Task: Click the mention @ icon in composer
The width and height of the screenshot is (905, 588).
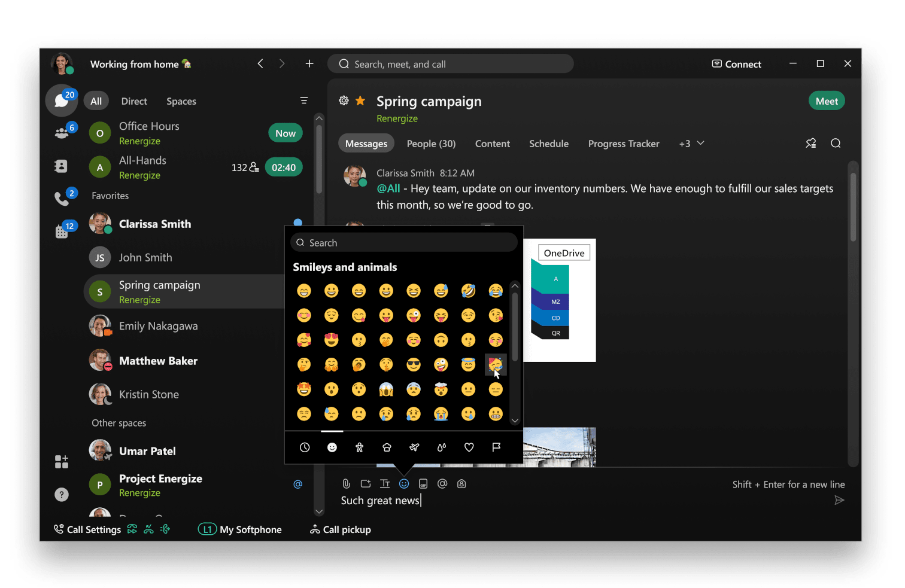Action: point(442,483)
